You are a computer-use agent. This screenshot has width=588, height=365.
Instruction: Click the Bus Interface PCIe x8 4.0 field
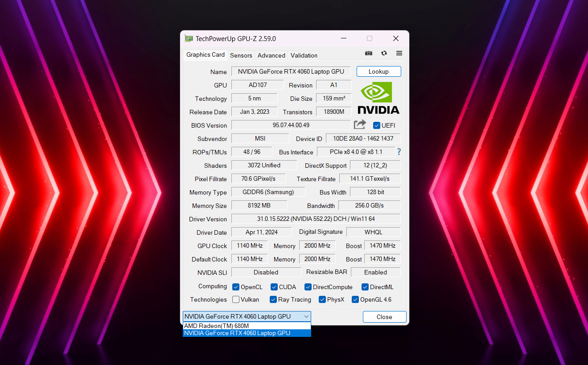356,152
